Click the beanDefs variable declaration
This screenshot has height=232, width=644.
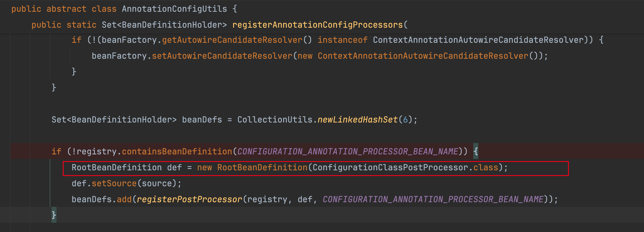[x=202, y=120]
